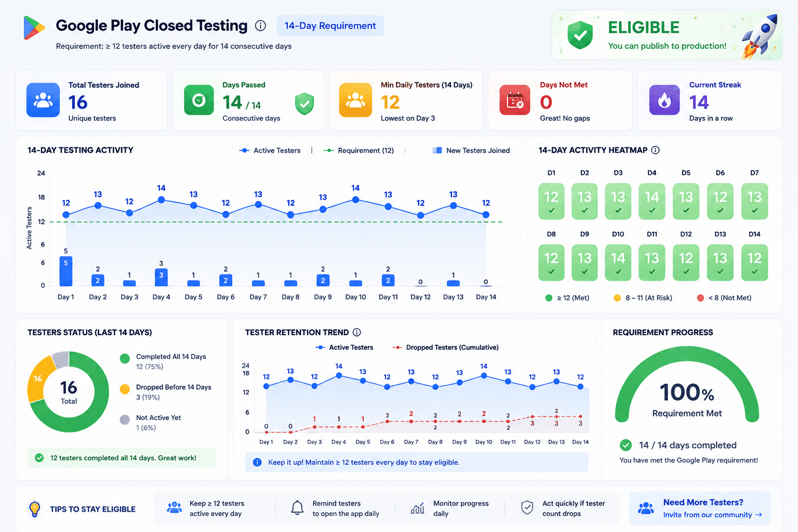Select heatmap cell D10 showing 14
The height and width of the screenshot is (532, 798).
click(618, 262)
